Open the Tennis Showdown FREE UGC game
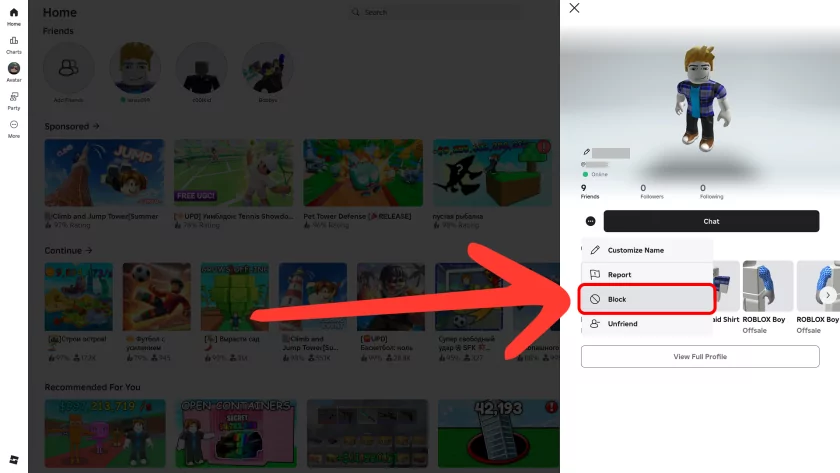This screenshot has width=840, height=473. [x=234, y=173]
